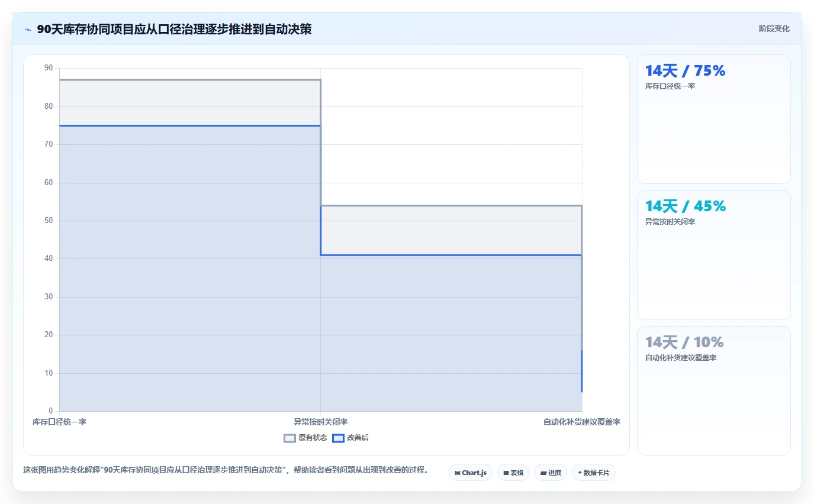
Task: Click the blue 改善后 legend swatch
Action: click(x=338, y=438)
